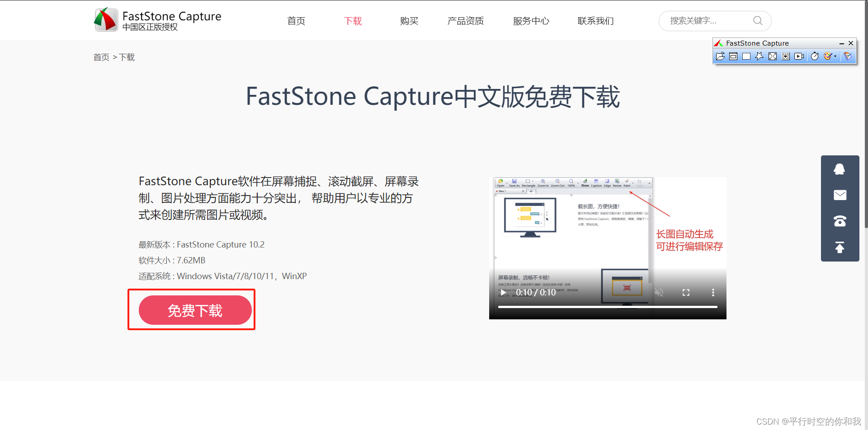Unmute the video sound
The image size is (868, 430).
[659, 292]
